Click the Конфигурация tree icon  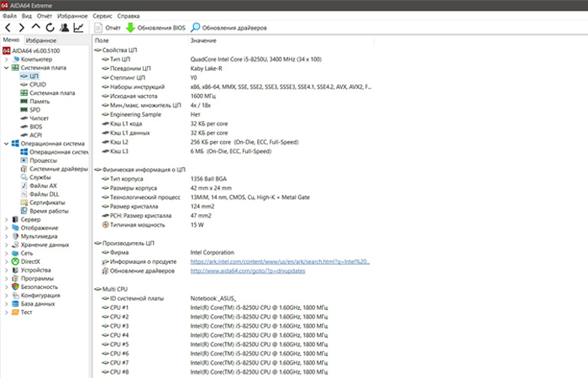tap(15, 296)
